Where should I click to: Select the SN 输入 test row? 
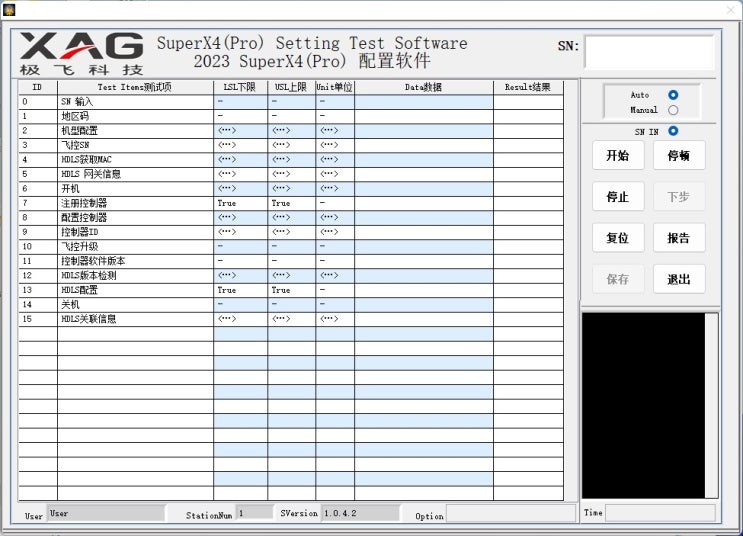point(291,102)
